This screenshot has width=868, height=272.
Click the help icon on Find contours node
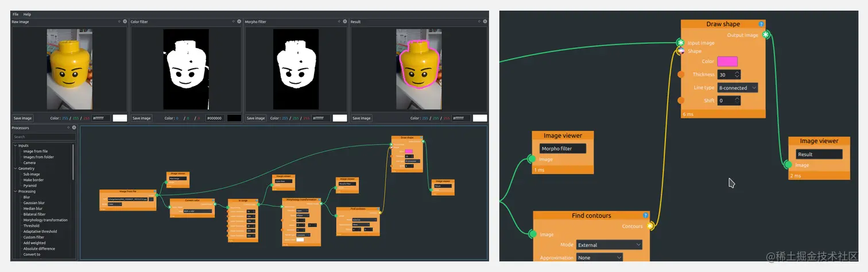[x=646, y=216]
